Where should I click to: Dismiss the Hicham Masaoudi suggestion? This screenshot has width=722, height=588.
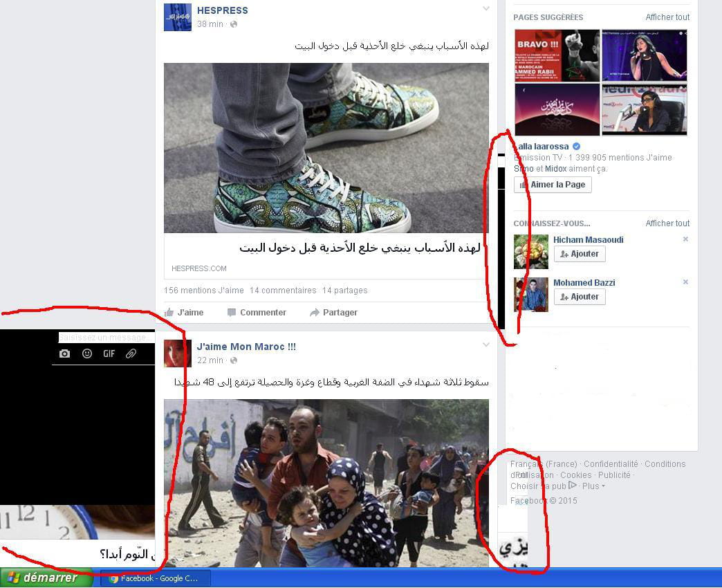685,239
